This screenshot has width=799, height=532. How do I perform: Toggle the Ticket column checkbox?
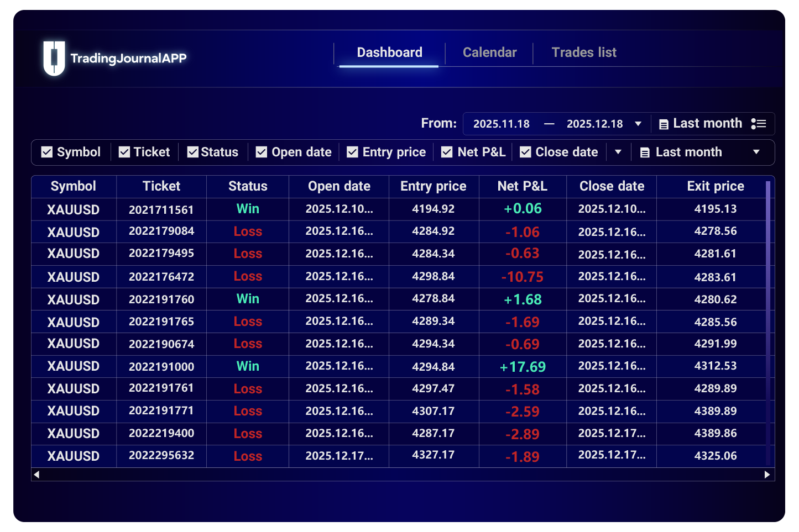coord(124,152)
